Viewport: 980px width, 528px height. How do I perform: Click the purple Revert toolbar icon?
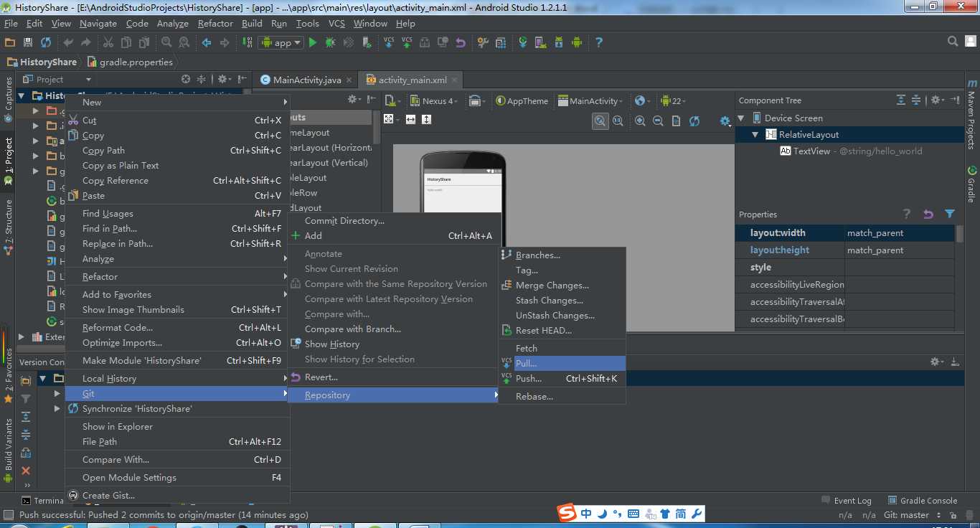click(x=461, y=42)
